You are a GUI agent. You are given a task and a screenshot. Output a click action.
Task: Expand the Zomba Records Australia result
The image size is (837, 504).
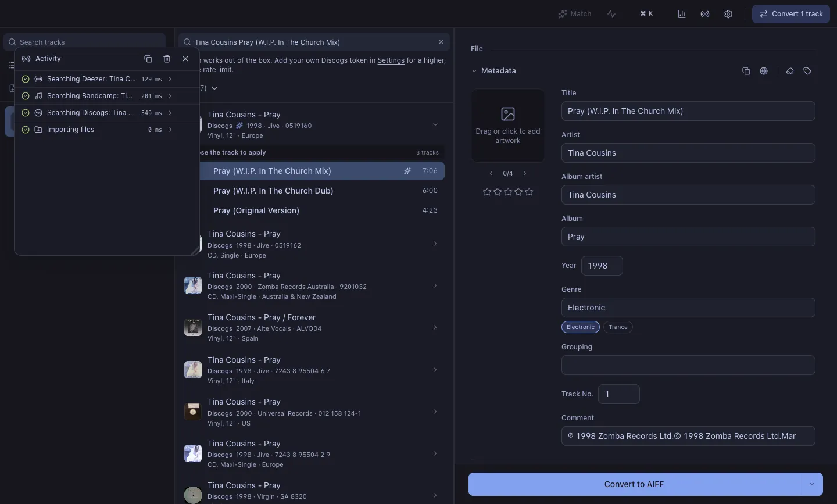click(x=435, y=285)
